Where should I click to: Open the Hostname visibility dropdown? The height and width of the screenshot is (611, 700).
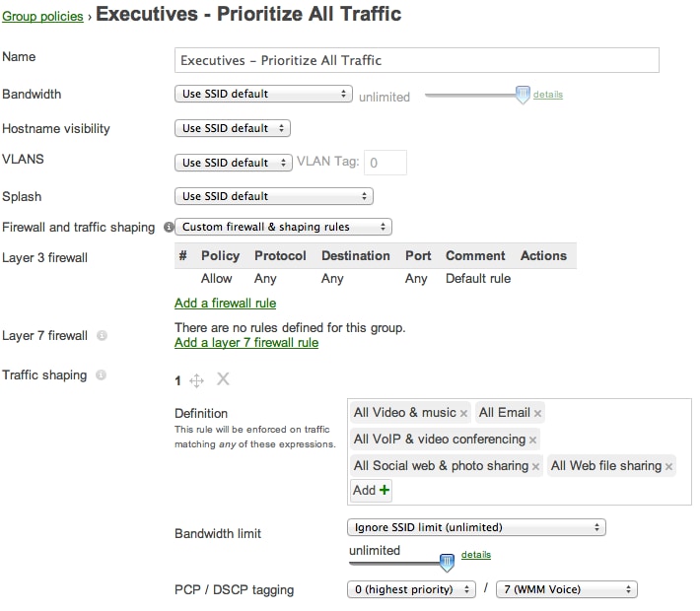(233, 128)
